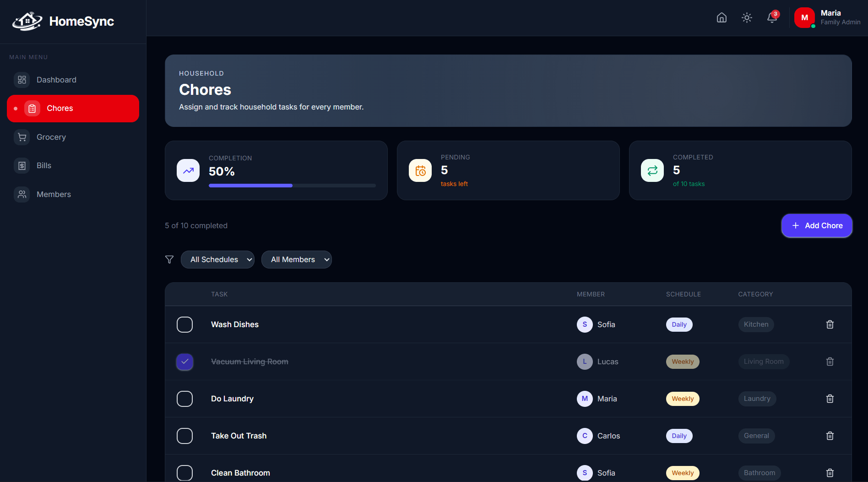Click the Members icon in the main menu
Screen dimensions: 868x482
pyautogui.click(x=22, y=194)
